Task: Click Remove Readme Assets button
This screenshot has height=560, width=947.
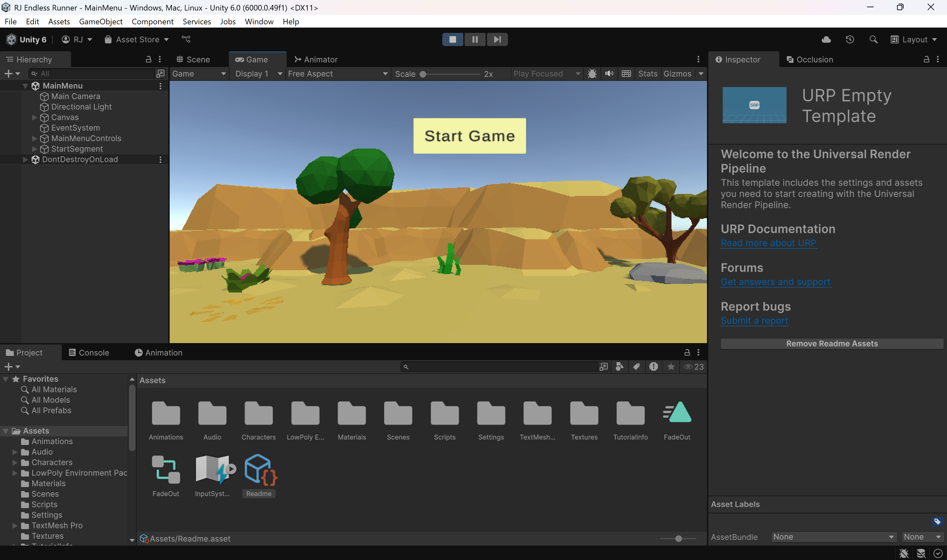Action: click(832, 343)
